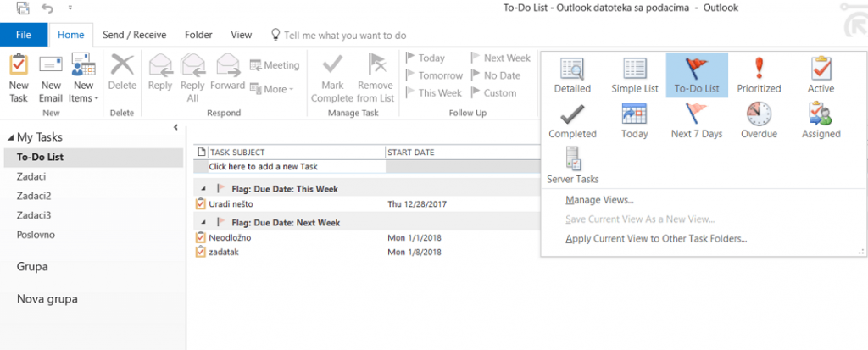Collapse the Due Date: Next Week group
The image size is (868, 350).
pyautogui.click(x=203, y=223)
